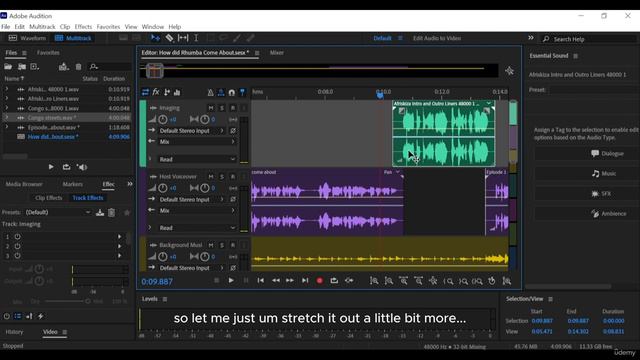Switch to the Markers tab
The width and height of the screenshot is (640, 360).
(73, 184)
